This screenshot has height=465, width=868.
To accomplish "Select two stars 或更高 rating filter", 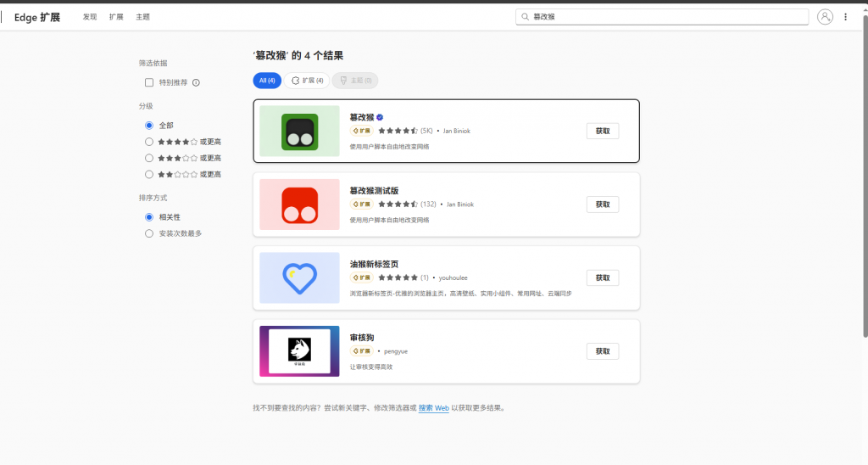I will click(149, 175).
